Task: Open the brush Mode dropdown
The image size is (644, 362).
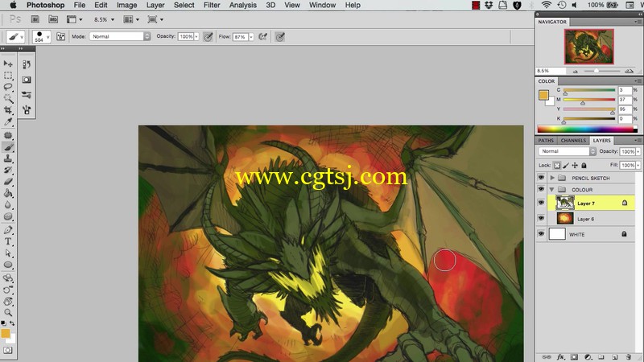Action: [x=120, y=36]
